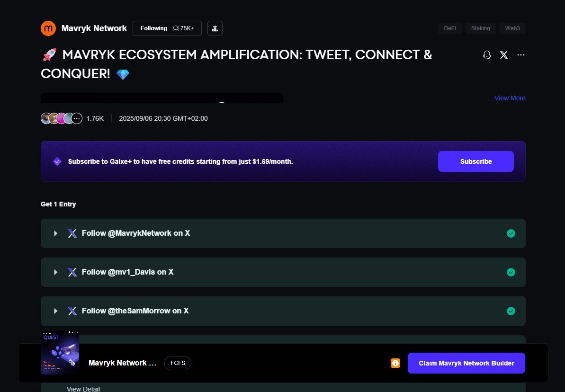Claim Mavryk Network Builder reward
The height and width of the screenshot is (392, 565).
click(x=466, y=363)
